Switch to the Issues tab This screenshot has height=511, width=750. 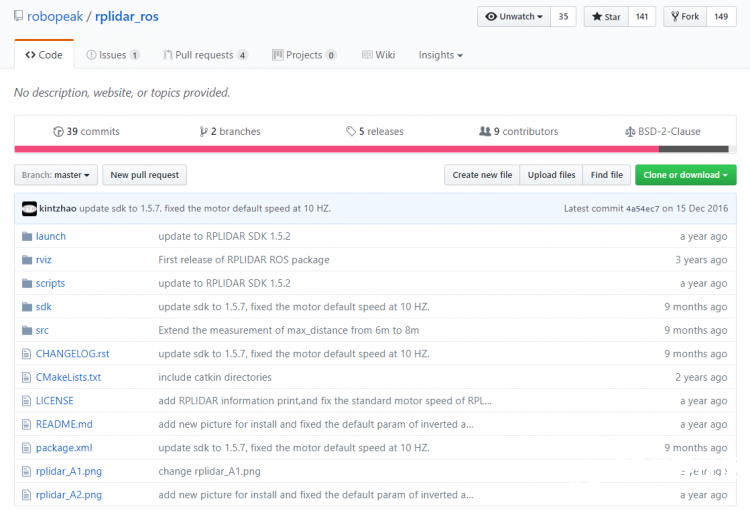[113, 55]
